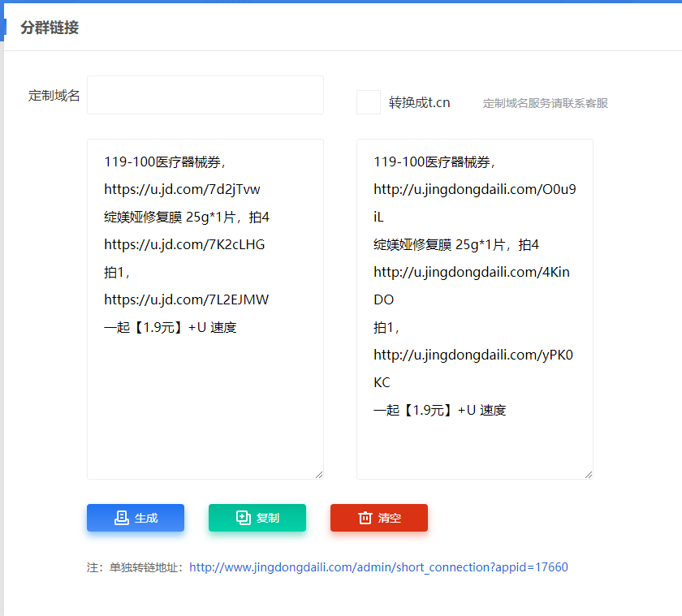Click 注：单独转链地址 note label

click(x=135, y=567)
